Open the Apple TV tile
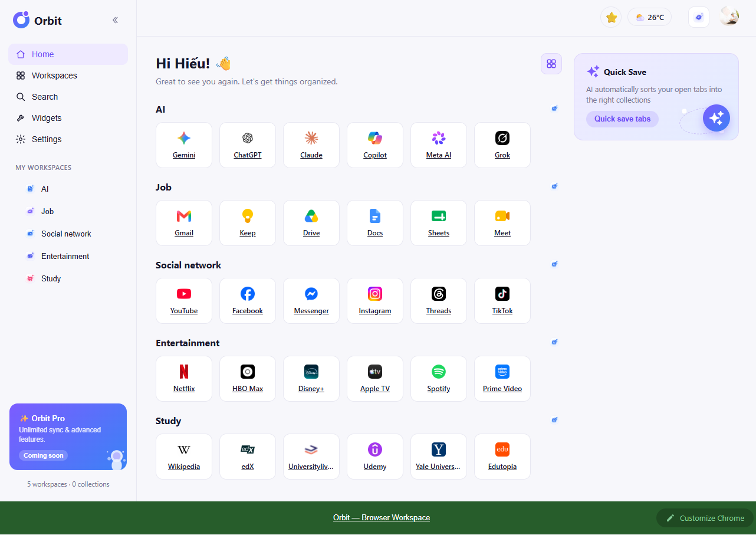 click(x=375, y=379)
